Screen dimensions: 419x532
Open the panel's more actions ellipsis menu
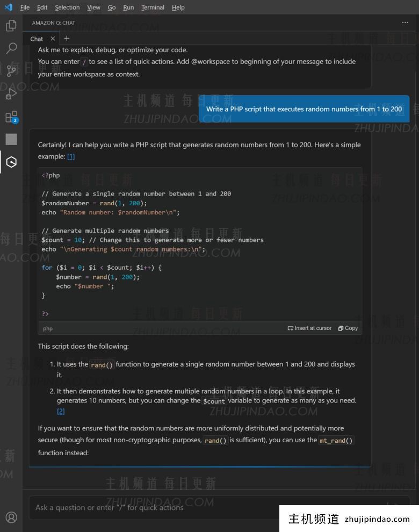tap(405, 23)
